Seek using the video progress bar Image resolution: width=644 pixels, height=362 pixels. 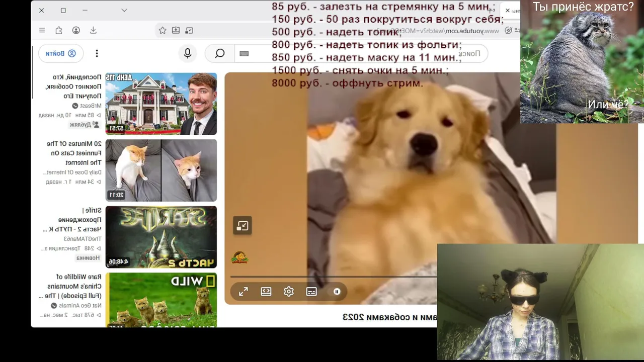[334, 277]
